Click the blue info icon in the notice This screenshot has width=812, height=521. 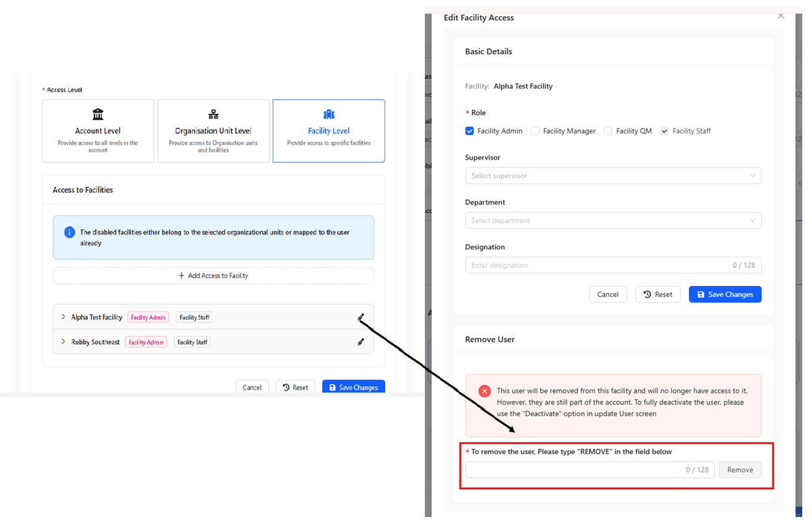point(70,232)
